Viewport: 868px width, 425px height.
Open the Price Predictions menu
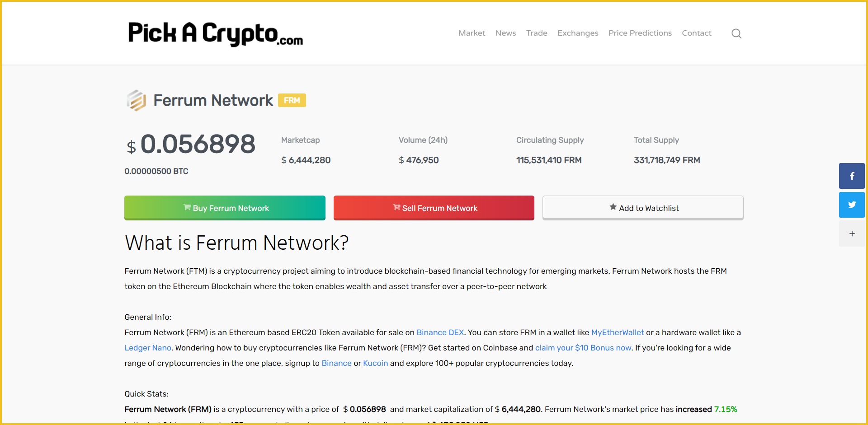(640, 33)
